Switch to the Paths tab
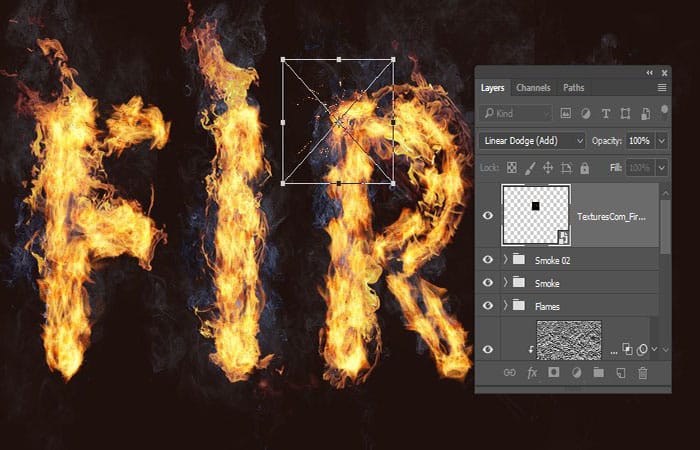 [573, 88]
